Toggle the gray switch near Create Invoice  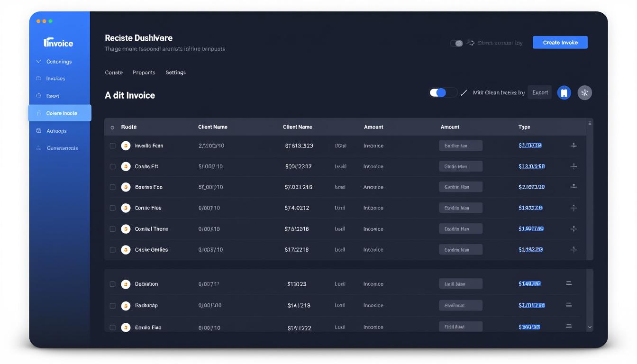pos(456,43)
